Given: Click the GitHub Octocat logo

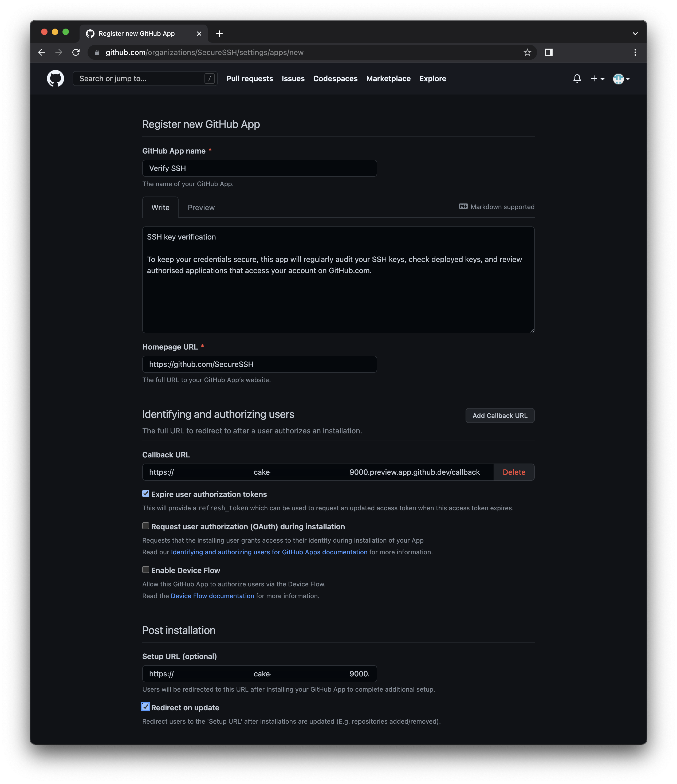Looking at the screenshot, I should pos(55,78).
